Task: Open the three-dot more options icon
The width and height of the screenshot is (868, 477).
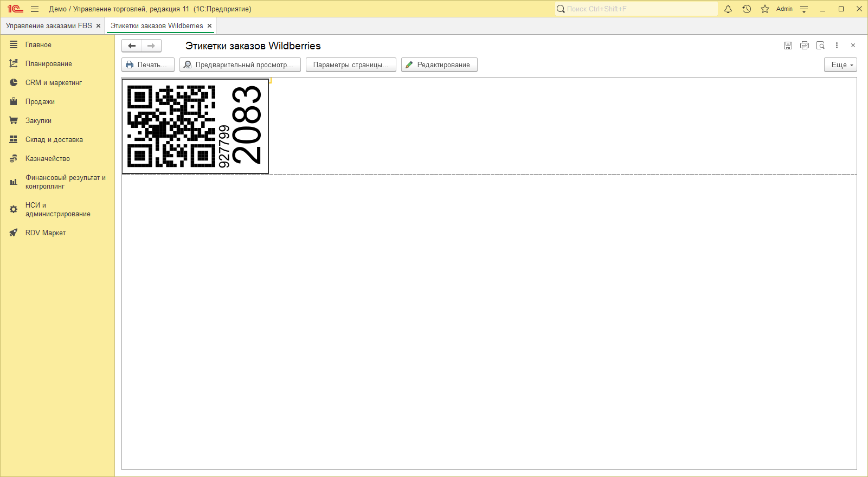Action: [837, 46]
